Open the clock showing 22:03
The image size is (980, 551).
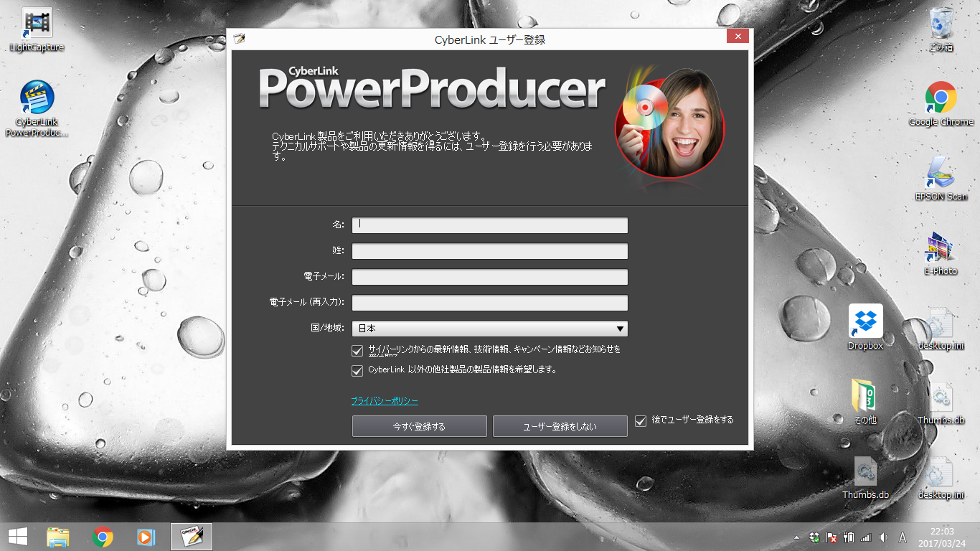point(942,537)
